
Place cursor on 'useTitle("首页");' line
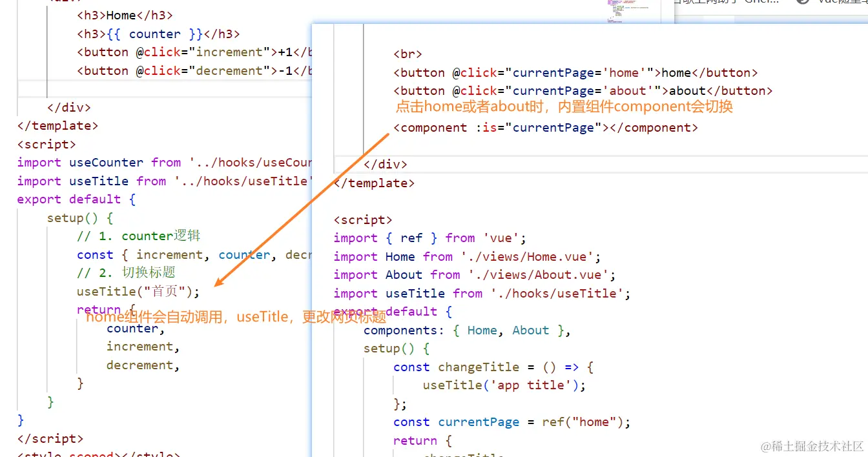click(x=138, y=292)
